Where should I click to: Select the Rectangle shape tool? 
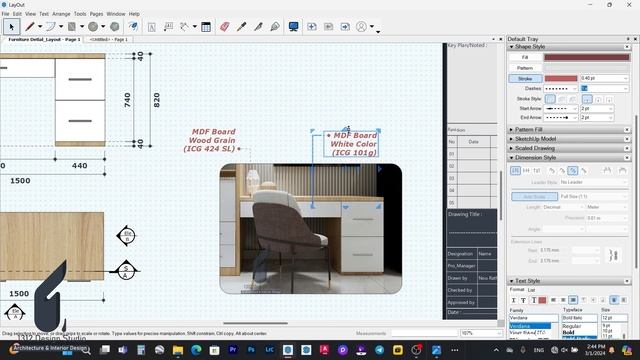pos(72,27)
